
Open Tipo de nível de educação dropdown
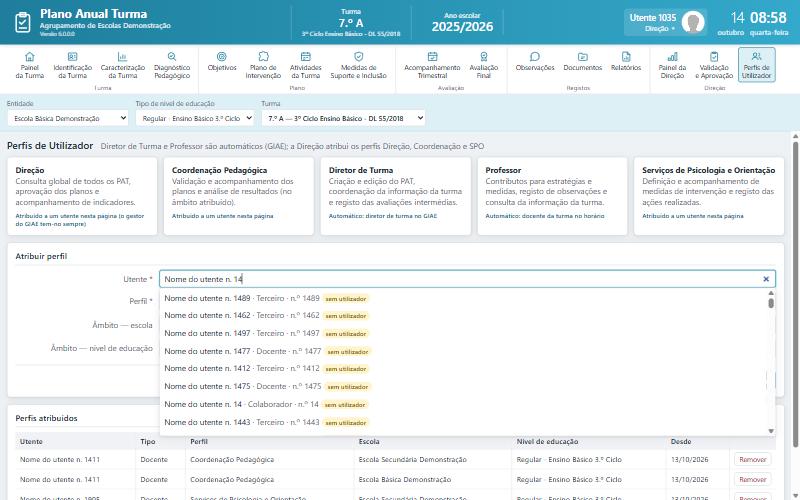click(x=195, y=118)
